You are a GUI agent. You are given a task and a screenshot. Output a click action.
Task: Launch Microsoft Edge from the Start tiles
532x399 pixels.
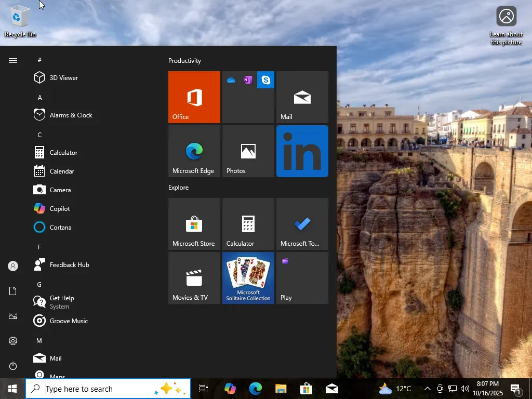(194, 151)
